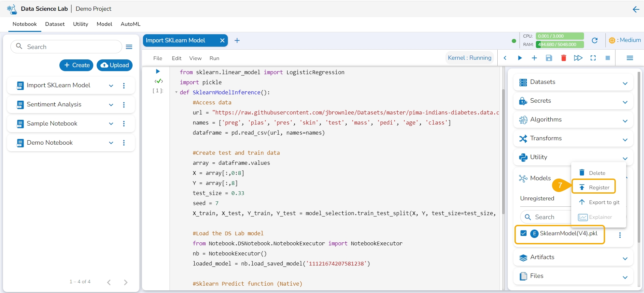Click the Create notebook button
The image size is (644, 293).
(x=77, y=65)
